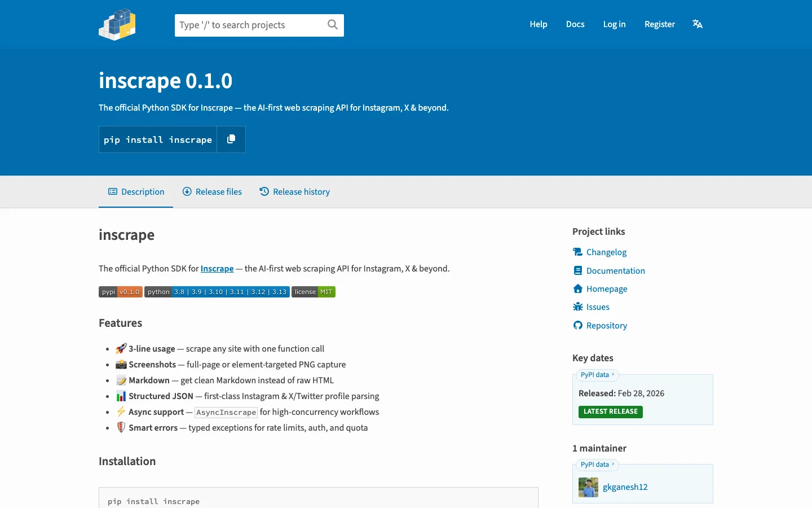
Task: Click the python versions badge
Action: point(217,292)
